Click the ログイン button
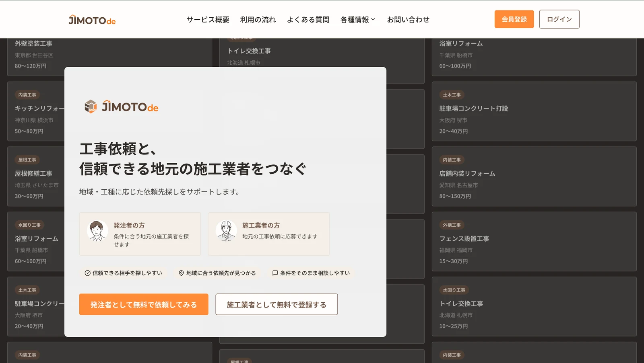 559,19
